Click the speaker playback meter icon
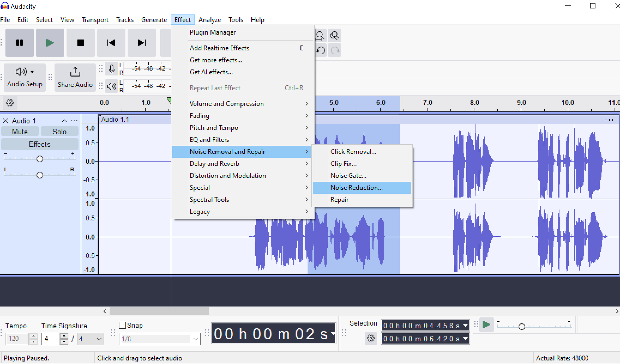Viewport: 620px width, 364px height. pyautogui.click(x=112, y=86)
